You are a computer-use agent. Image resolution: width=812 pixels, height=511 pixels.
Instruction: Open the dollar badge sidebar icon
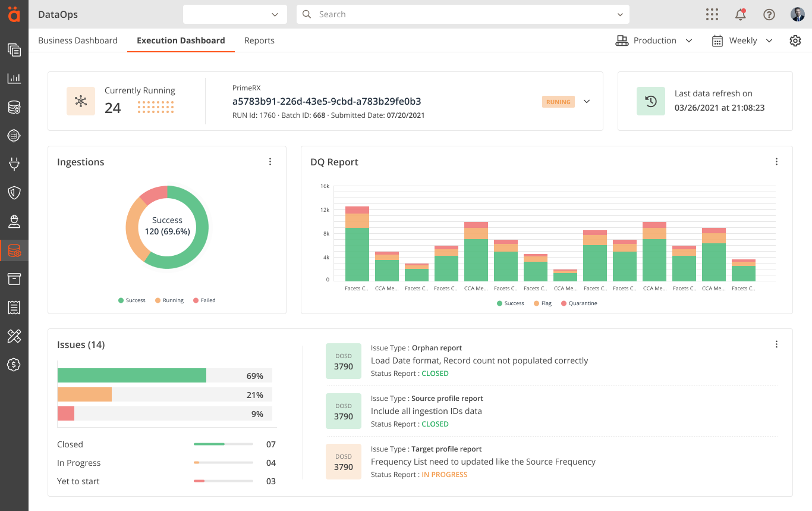click(14, 365)
